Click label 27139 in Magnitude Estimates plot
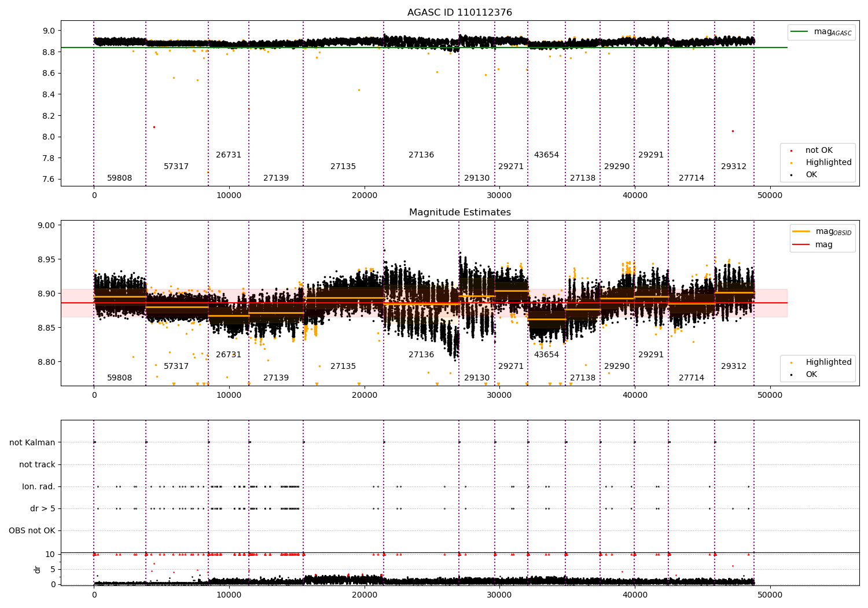Viewport: 868px width, 608px height. pos(276,378)
